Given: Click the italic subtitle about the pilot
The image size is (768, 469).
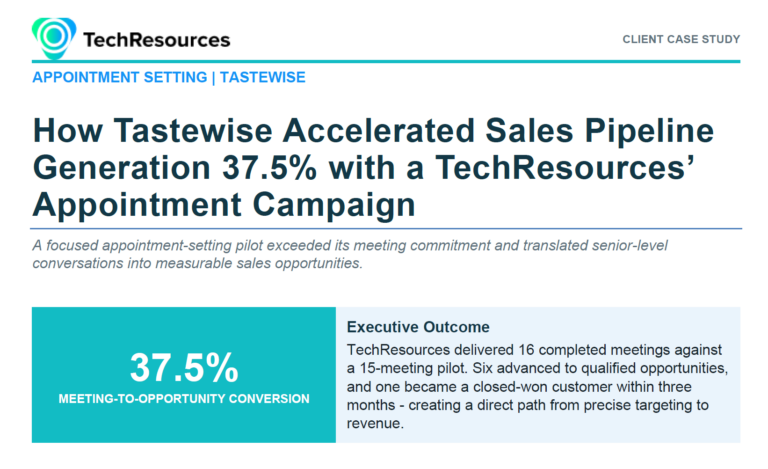Looking at the screenshot, I should tap(350, 254).
